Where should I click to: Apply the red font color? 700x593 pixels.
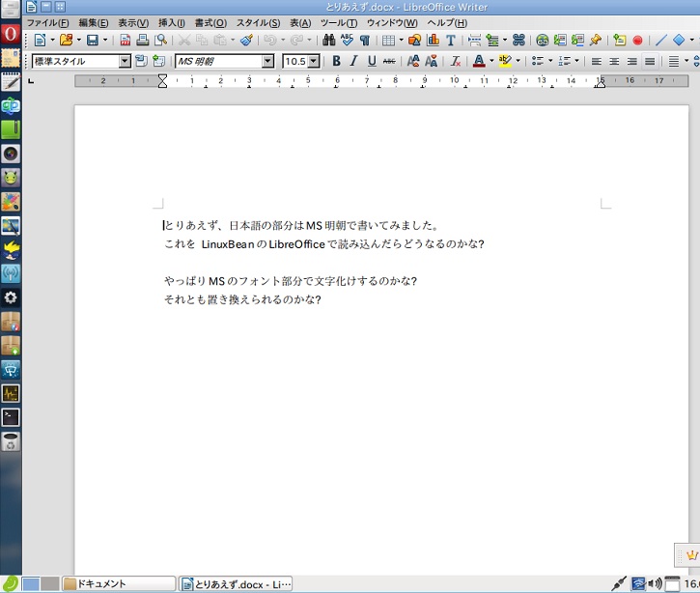tap(479, 61)
